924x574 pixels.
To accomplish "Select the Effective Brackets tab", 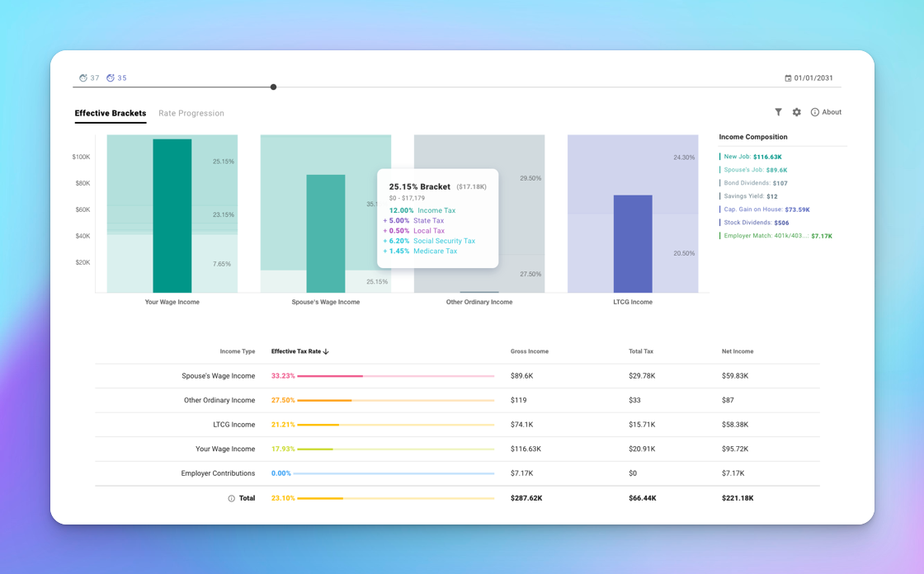I will pos(111,113).
